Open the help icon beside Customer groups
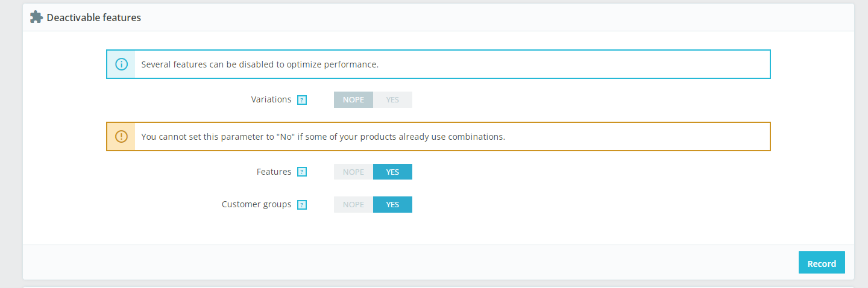 click(303, 205)
